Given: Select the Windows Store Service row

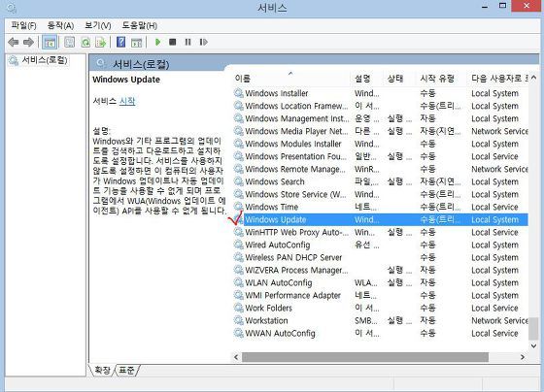Looking at the screenshot, I should pos(381,194).
